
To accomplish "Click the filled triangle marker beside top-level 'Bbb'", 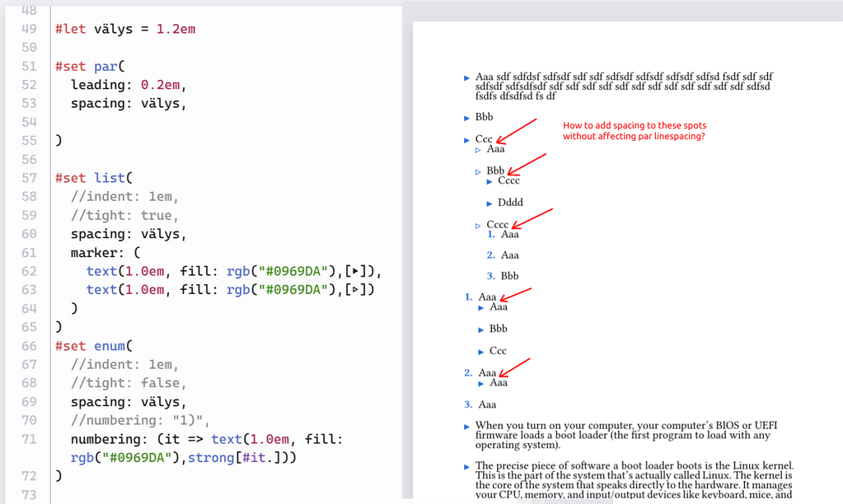I will [x=467, y=117].
